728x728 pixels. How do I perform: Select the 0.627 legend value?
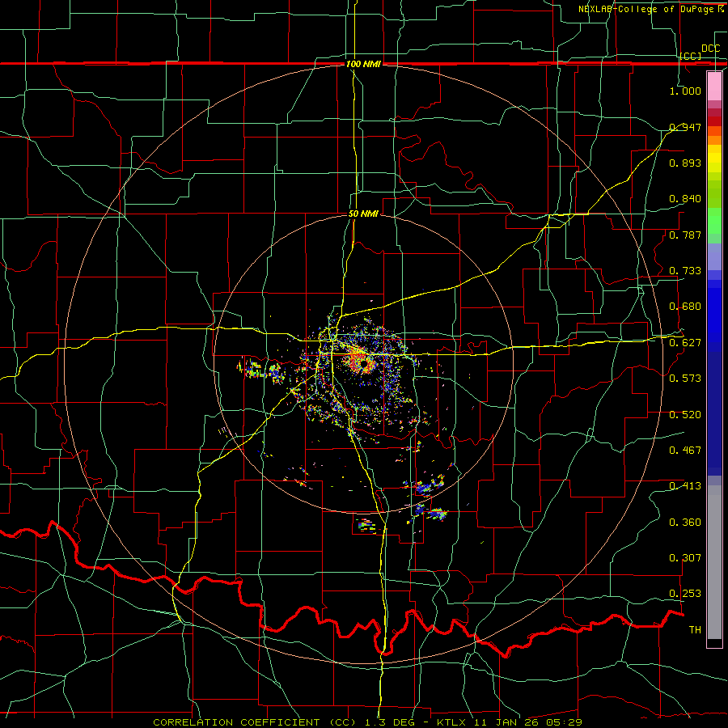click(x=685, y=343)
